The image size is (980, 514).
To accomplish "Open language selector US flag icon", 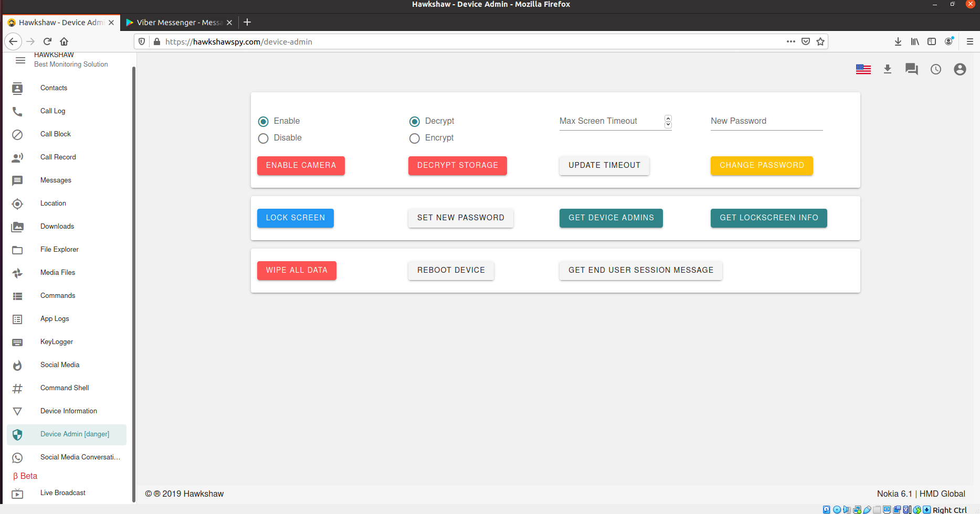I will (863, 69).
